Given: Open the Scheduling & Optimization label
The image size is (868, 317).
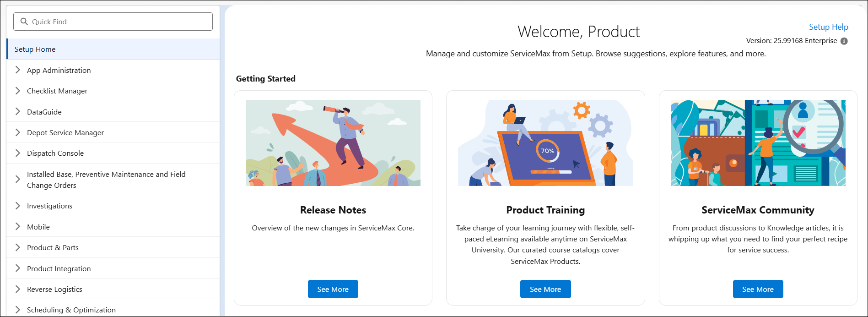Looking at the screenshot, I should pyautogui.click(x=71, y=310).
